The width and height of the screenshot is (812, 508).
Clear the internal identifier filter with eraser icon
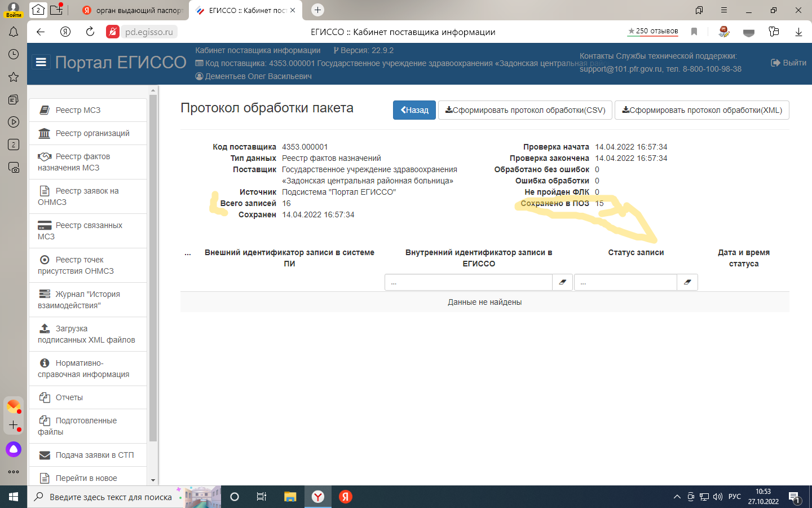click(x=562, y=282)
